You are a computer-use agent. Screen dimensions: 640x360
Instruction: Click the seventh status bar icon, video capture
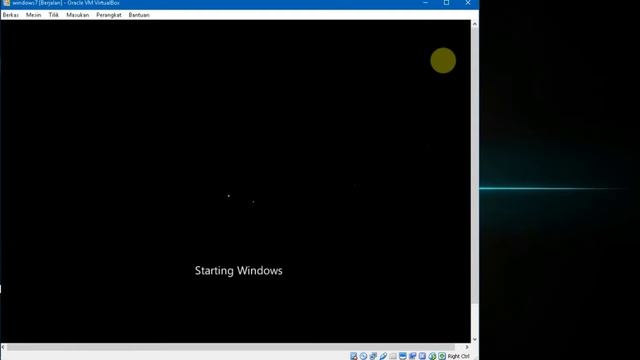click(x=412, y=356)
